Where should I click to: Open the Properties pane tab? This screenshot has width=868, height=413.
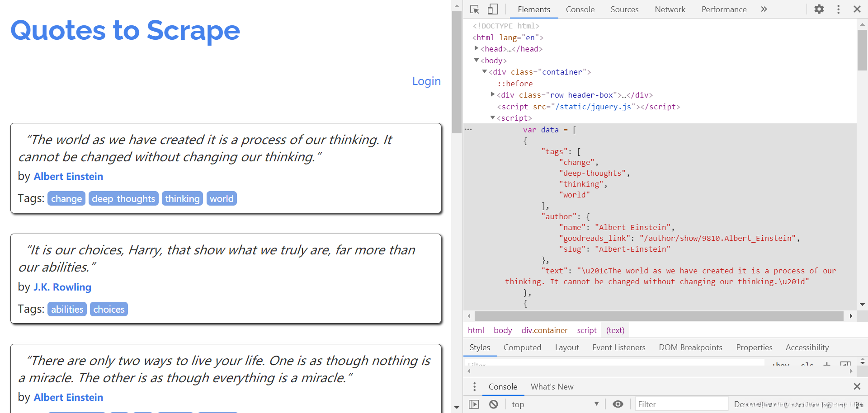click(754, 347)
